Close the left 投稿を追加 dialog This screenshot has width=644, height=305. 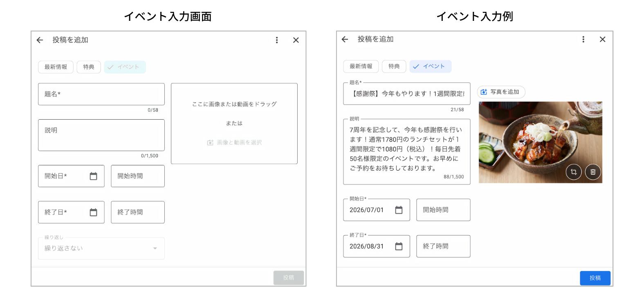tap(296, 40)
